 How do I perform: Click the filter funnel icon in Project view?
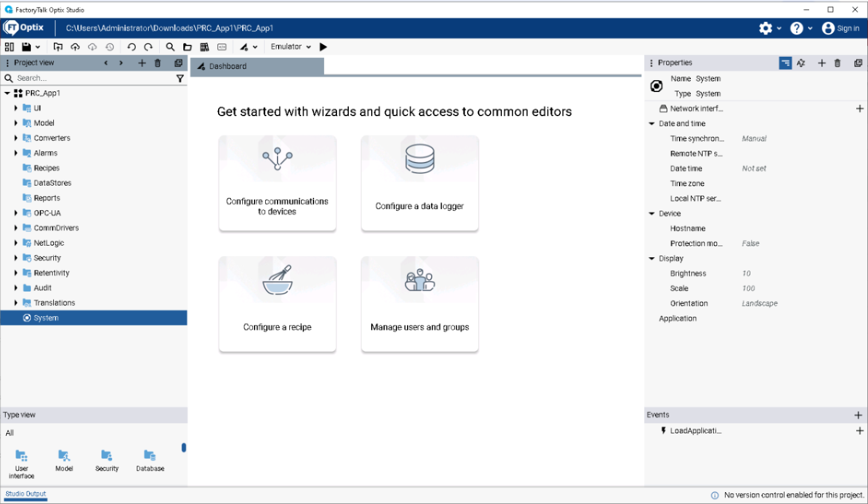[180, 78]
